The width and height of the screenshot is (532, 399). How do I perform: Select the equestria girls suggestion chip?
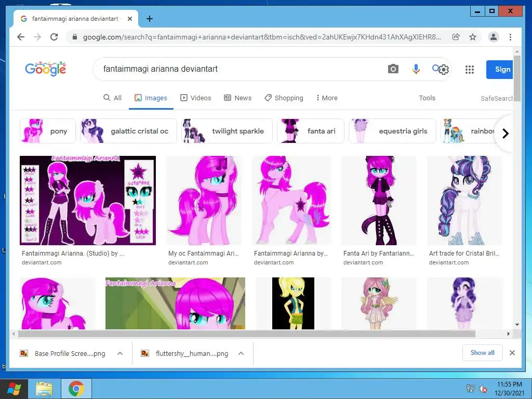(x=392, y=131)
